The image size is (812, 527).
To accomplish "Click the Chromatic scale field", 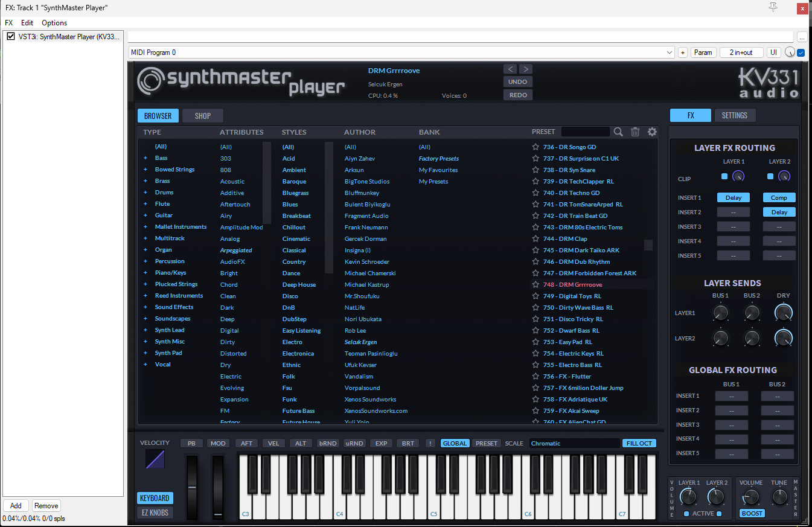I will coord(575,443).
